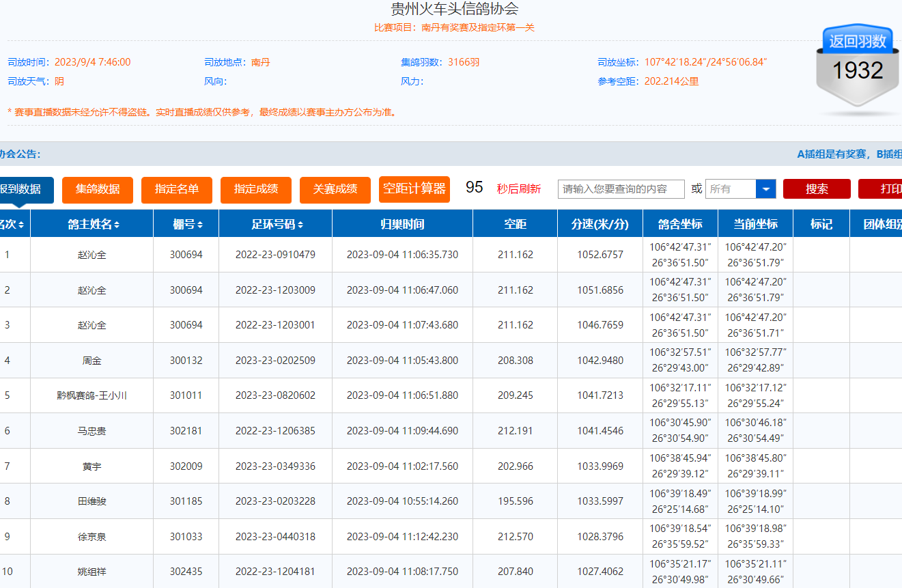This screenshot has height=588, width=902.
Task: View 指定成绩 results tab
Action: [x=256, y=189]
